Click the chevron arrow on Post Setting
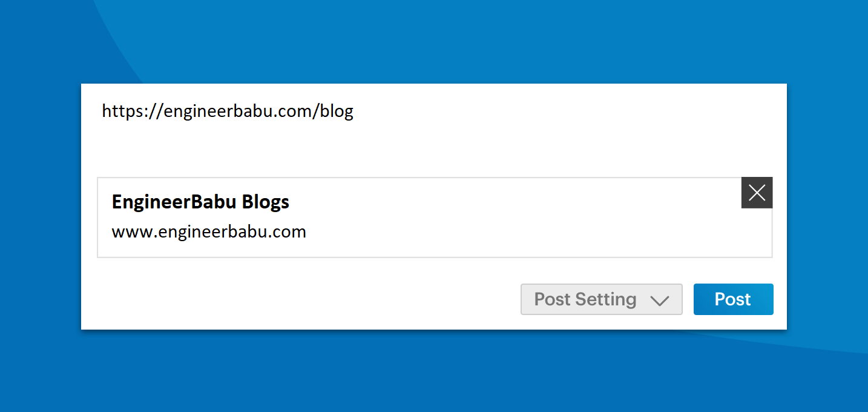Image resolution: width=868 pixels, height=412 pixels. (x=659, y=301)
